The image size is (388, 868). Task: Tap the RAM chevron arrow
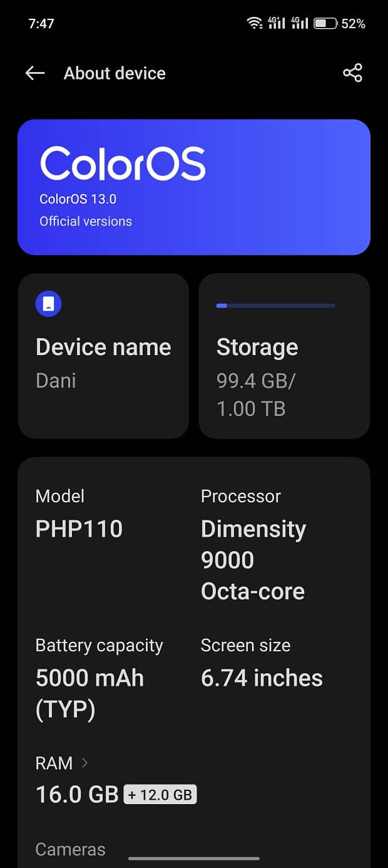pos(86,763)
